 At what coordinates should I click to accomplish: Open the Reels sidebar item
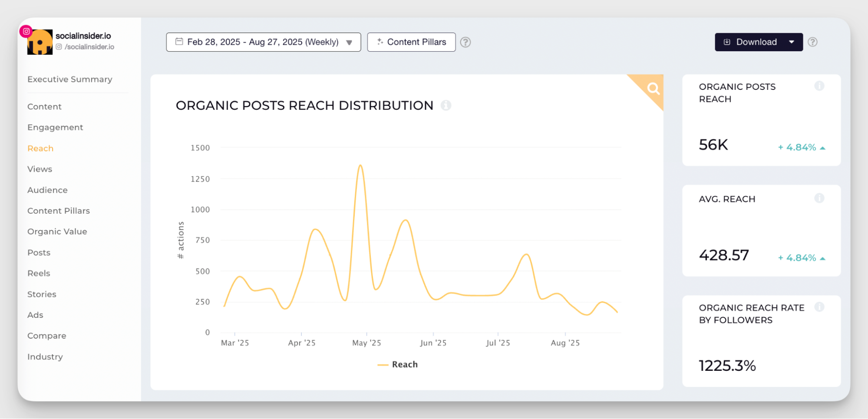click(x=39, y=274)
